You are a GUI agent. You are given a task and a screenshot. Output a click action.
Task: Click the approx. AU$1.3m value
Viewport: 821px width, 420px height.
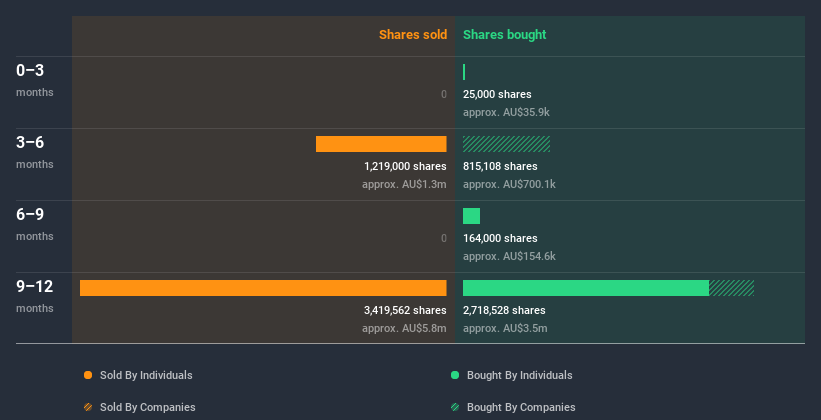click(404, 184)
